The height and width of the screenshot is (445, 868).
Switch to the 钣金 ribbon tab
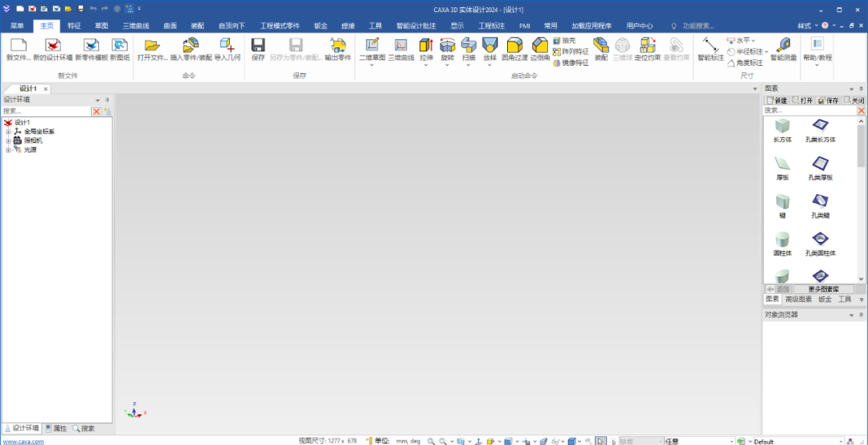click(320, 26)
